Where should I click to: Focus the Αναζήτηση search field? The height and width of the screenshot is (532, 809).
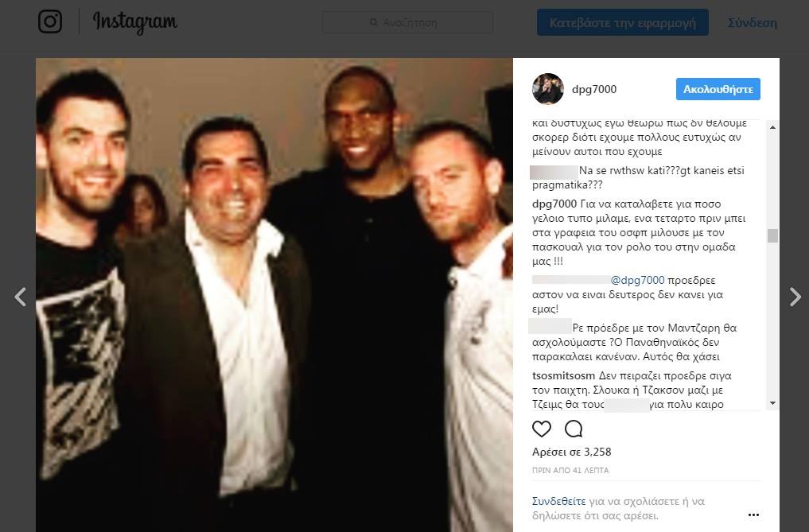[407, 23]
